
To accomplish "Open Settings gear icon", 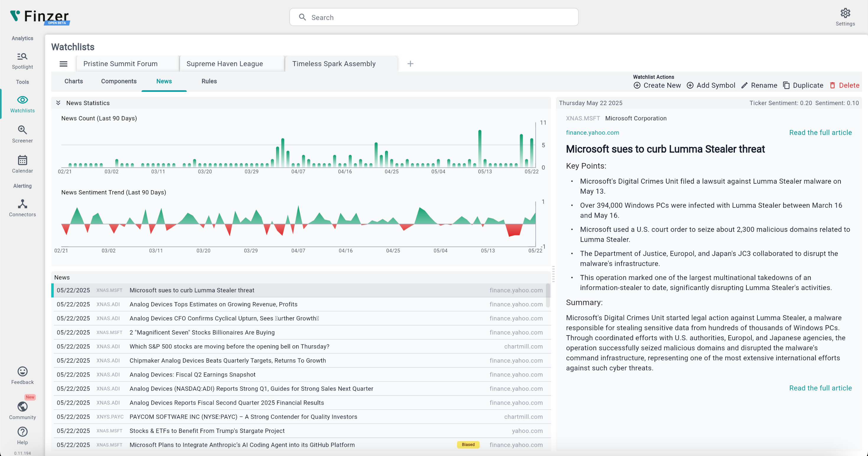I will click(845, 13).
